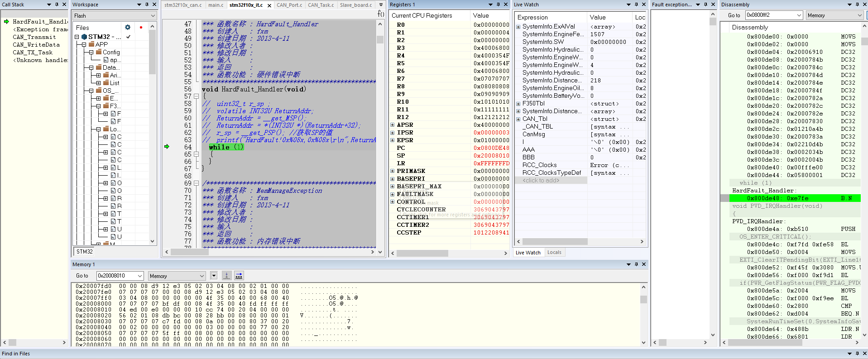Click green program counter arrow at line 64

point(167,147)
